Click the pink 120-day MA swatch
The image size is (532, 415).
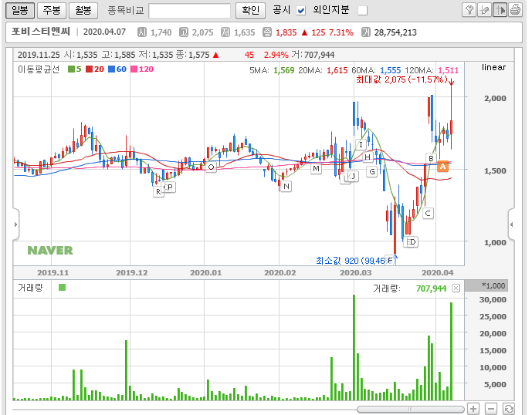pos(134,69)
